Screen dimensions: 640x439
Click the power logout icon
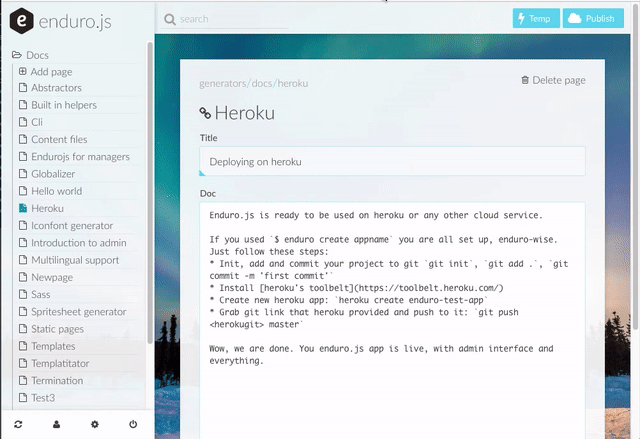[133, 424]
